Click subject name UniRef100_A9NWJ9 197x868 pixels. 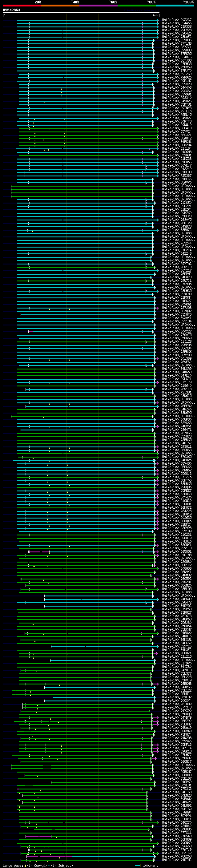pyautogui.click(x=177, y=125)
